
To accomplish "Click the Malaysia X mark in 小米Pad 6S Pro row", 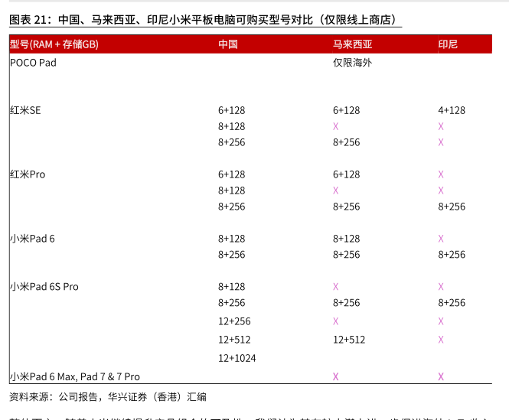I will [x=336, y=287].
